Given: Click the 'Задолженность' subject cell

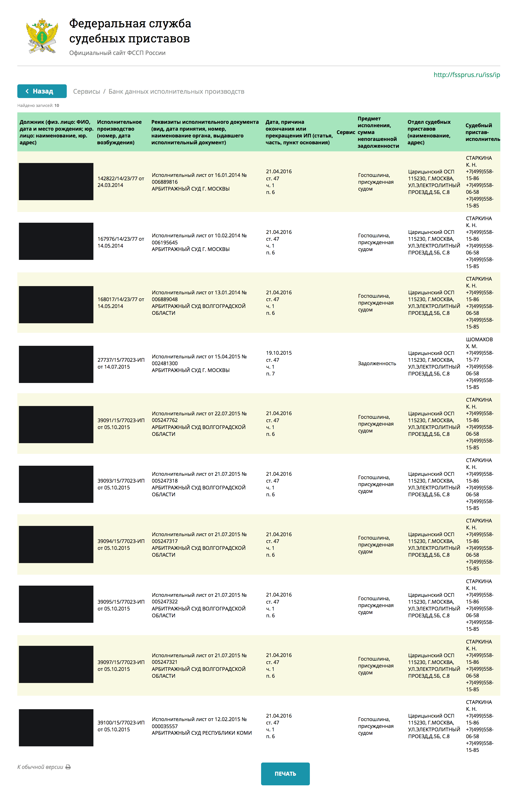Looking at the screenshot, I should [x=377, y=363].
